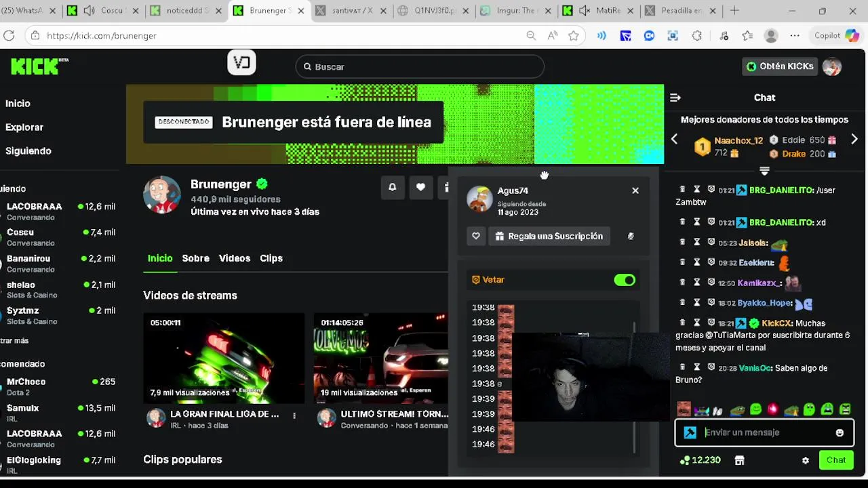Switch to the Coscu browser tab

click(x=104, y=11)
